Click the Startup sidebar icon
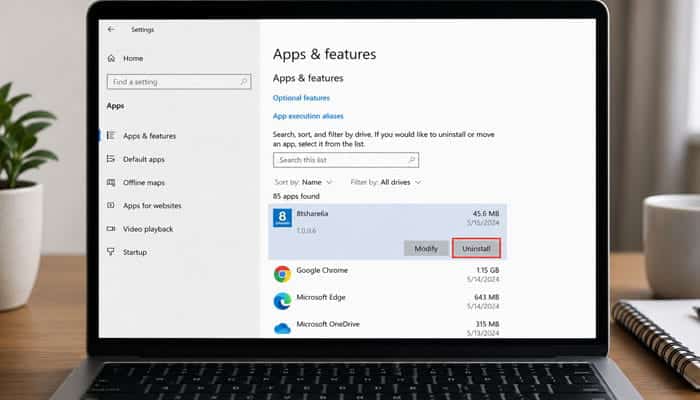 [111, 252]
